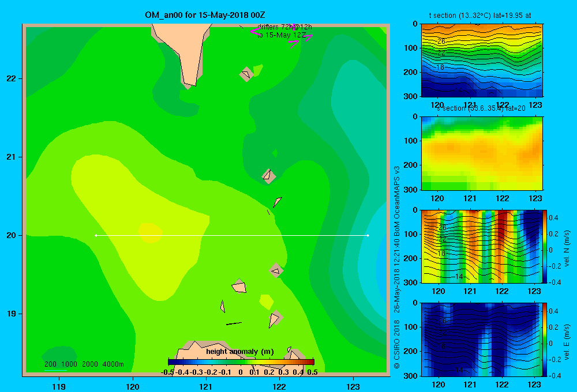Click the 'drifters 72h@12h' label
The height and width of the screenshot is (392, 577).
click(284, 27)
